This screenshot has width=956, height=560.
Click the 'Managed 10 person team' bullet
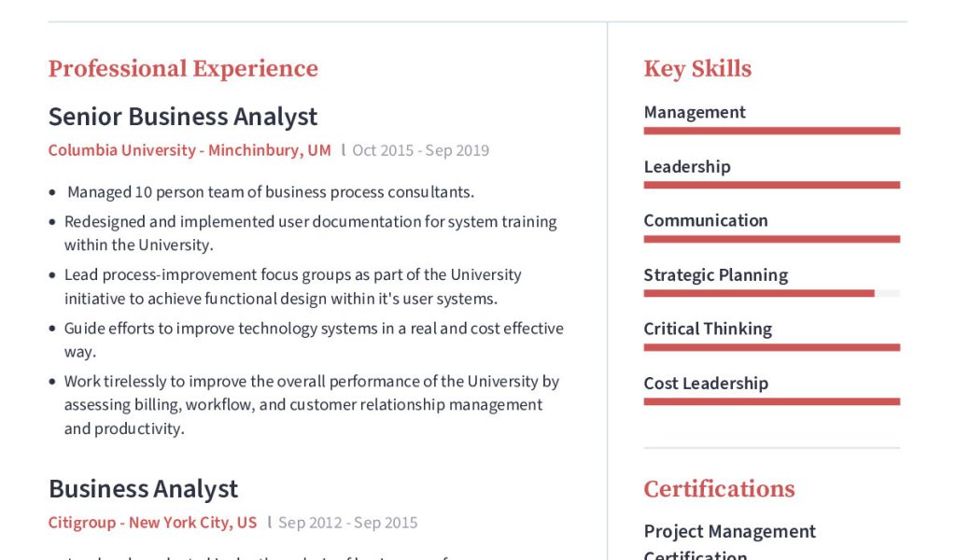click(x=271, y=192)
